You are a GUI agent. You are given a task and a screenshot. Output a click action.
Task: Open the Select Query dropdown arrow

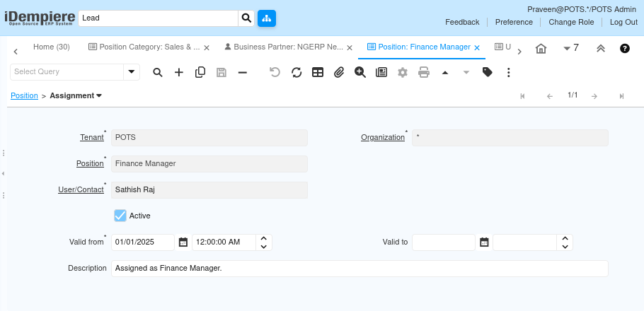pos(132,72)
